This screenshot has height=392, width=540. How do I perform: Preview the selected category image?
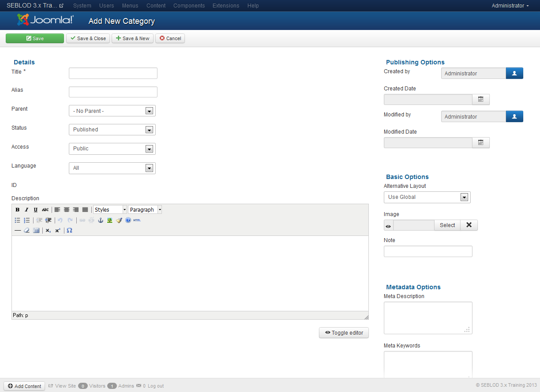pyautogui.click(x=388, y=225)
